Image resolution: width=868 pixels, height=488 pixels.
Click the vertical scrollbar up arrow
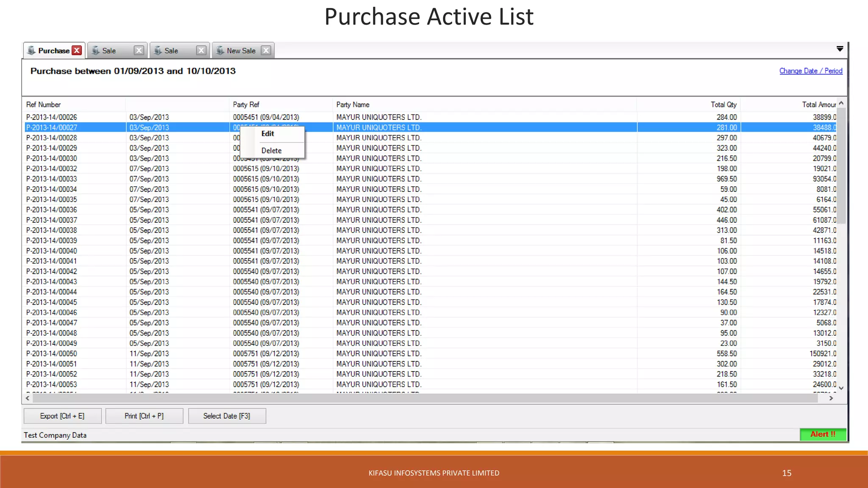coord(841,103)
